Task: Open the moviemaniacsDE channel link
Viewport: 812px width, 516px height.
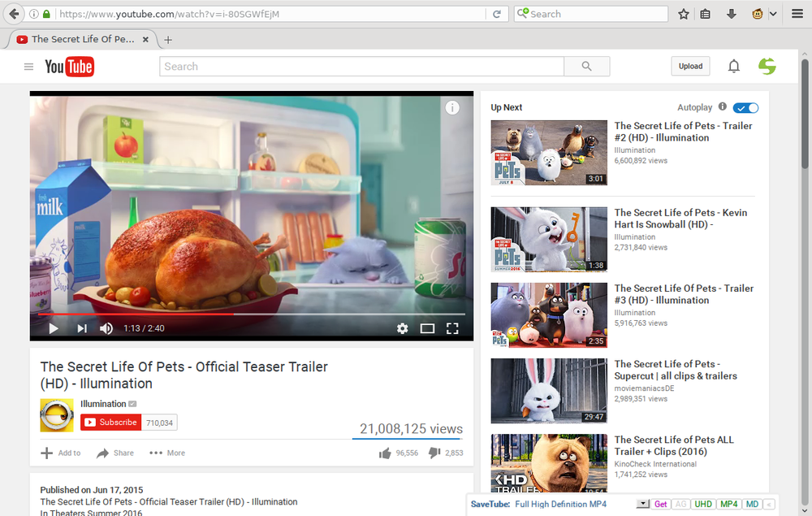Action: [644, 388]
